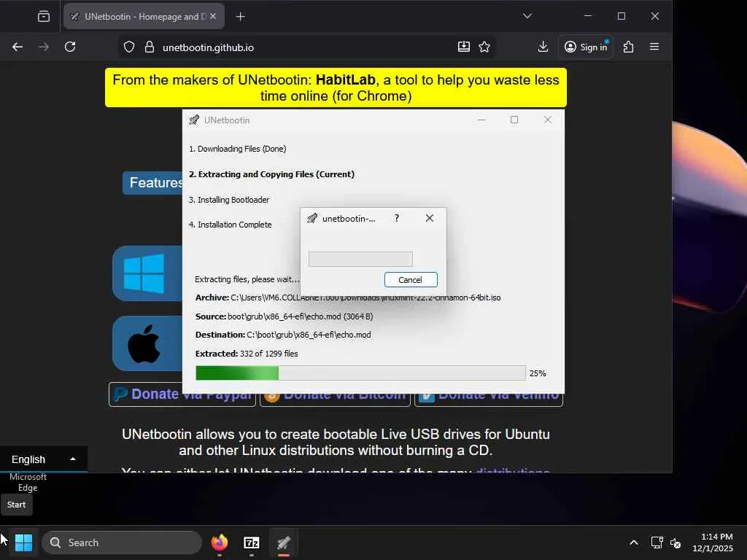Screen dimensions: 747x560
Task: Click '1. Downloading Files (Done)' text
Action: click(x=238, y=149)
